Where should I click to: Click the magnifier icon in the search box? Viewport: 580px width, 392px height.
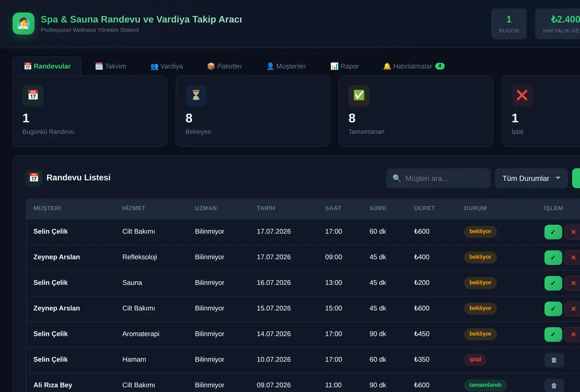point(397,178)
